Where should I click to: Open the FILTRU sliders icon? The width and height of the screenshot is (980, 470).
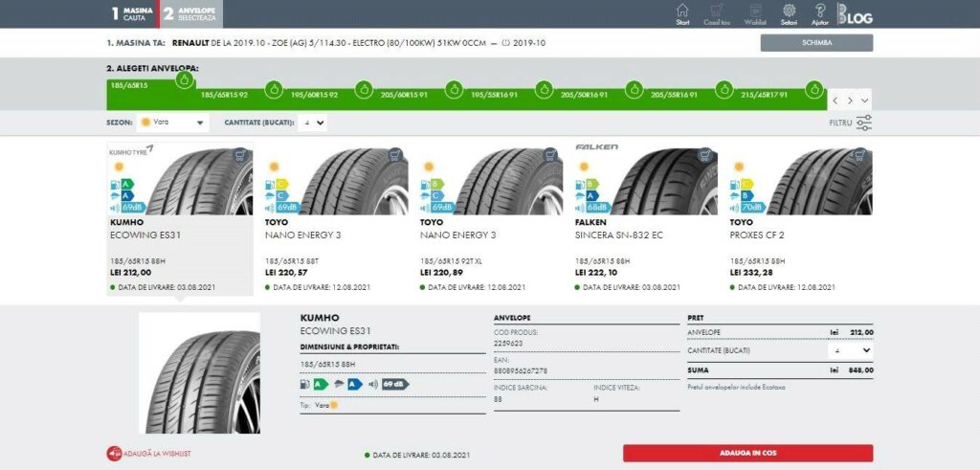864,123
